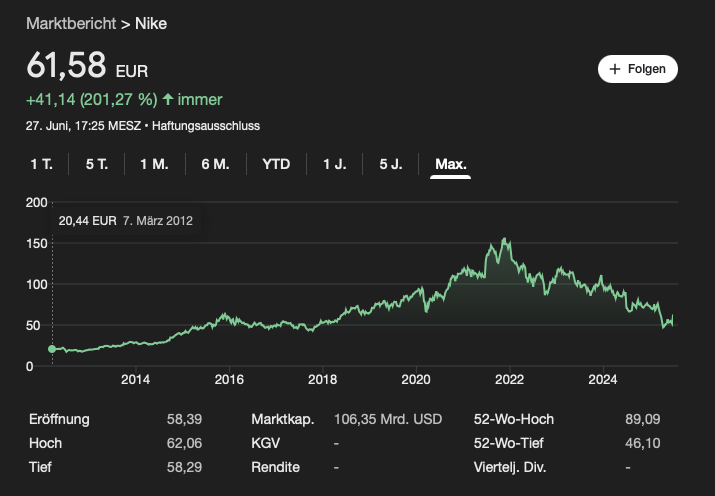Click the Marktkap. value '106,35 Mrd. USD'

(388, 419)
